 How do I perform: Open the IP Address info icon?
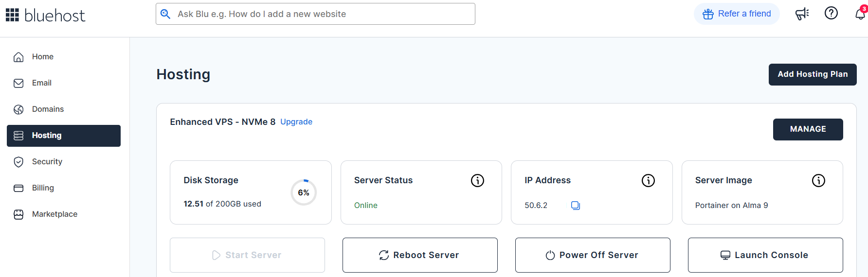[648, 181]
